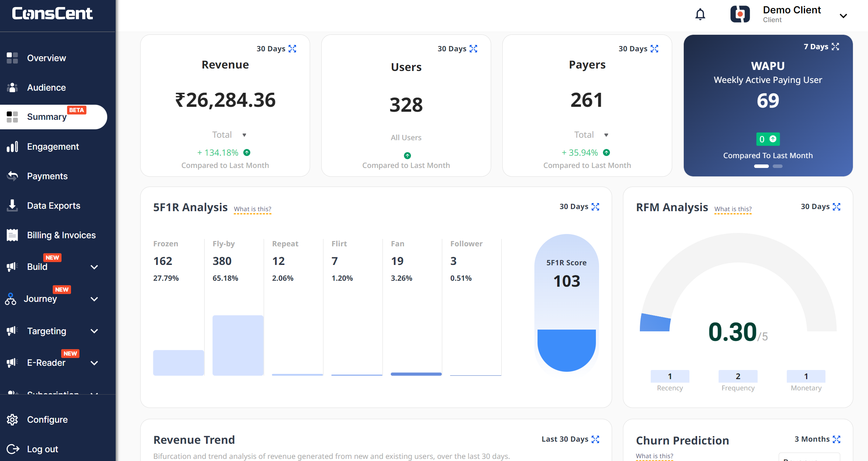Click RFM Analysis 'What is this?' link
This screenshot has width=868, height=461.
click(x=733, y=209)
